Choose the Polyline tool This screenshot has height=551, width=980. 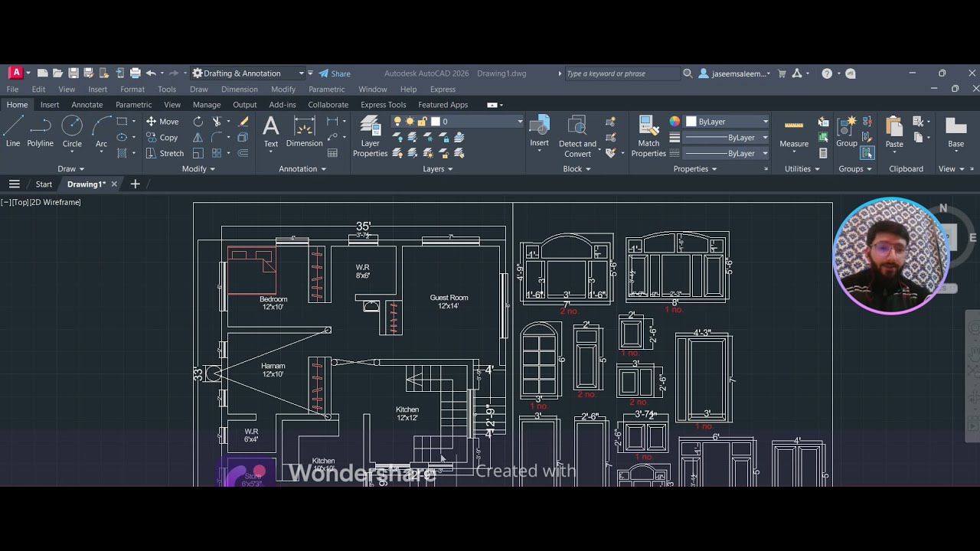(x=40, y=132)
